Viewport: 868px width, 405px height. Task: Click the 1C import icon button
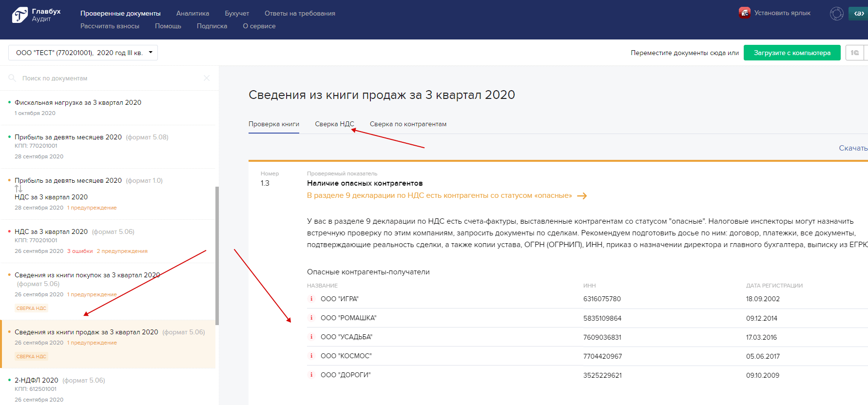(x=854, y=53)
